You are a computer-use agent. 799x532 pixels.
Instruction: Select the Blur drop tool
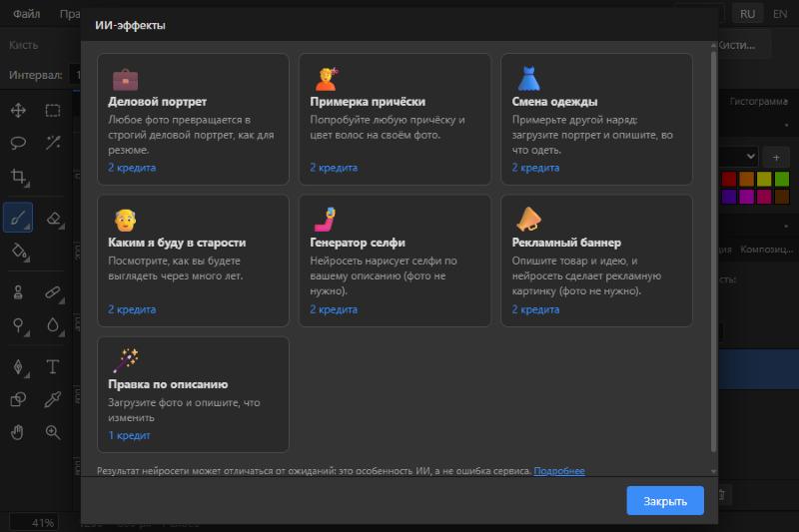click(x=53, y=324)
